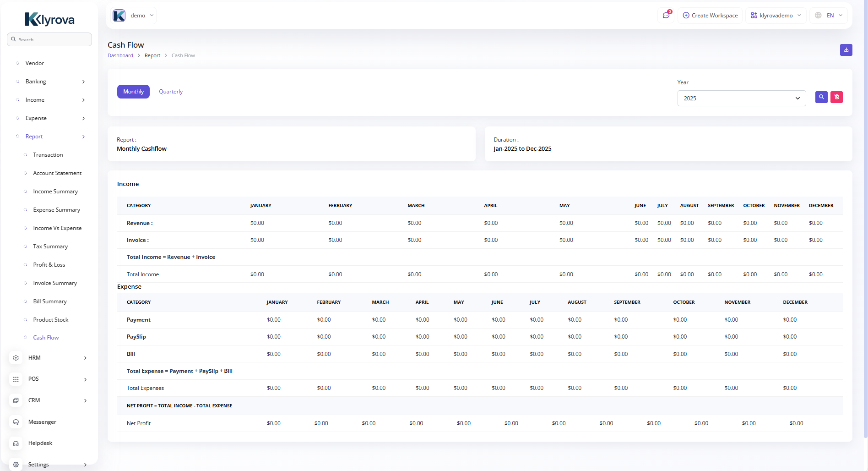
Task: Click the red reset filter icon
Action: (x=836, y=97)
